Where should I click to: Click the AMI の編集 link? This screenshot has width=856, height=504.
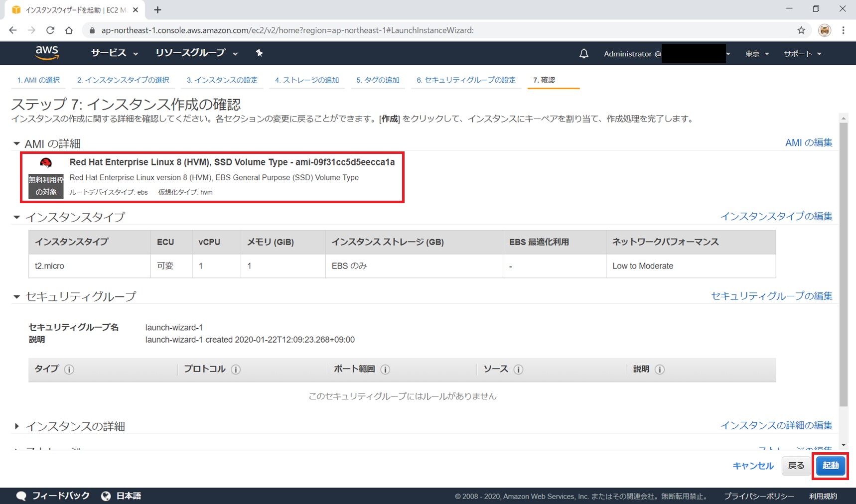coord(809,142)
